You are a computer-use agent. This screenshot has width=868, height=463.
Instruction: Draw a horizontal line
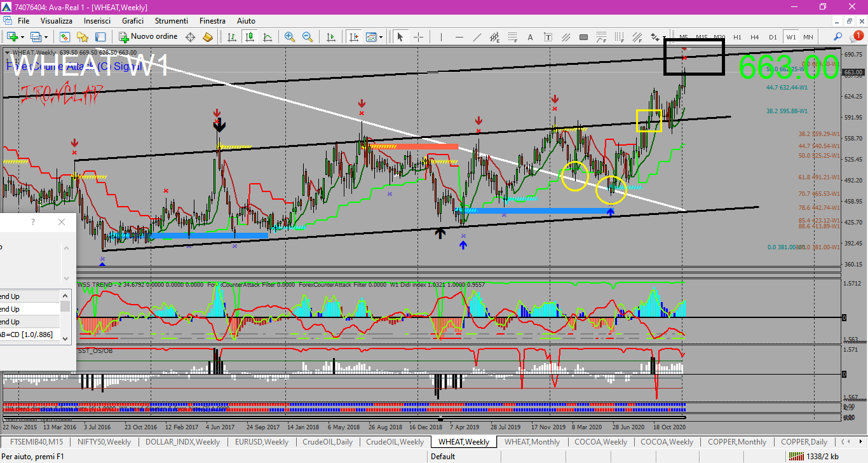(x=459, y=37)
